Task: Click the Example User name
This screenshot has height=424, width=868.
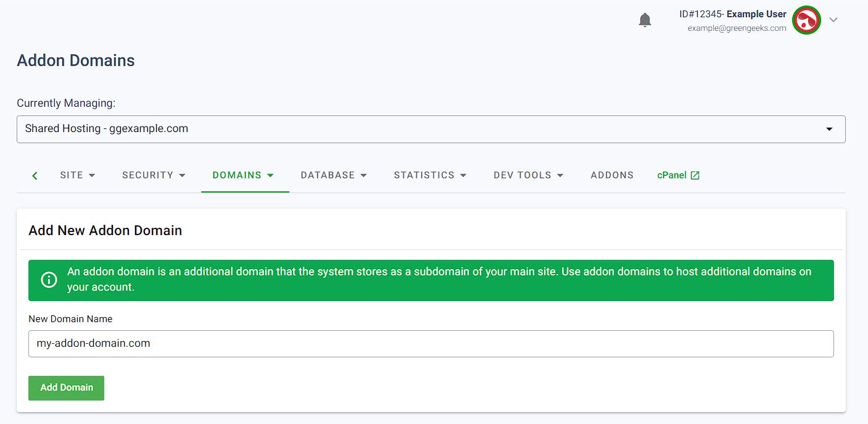Action: (756, 14)
